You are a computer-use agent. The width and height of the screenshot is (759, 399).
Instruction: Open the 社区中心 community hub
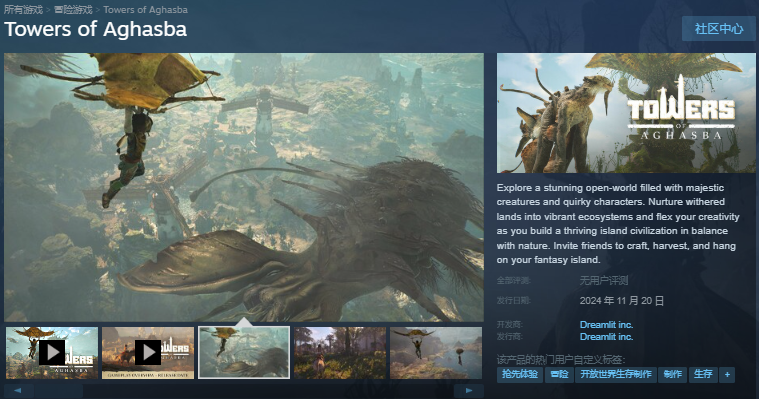pyautogui.click(x=719, y=29)
